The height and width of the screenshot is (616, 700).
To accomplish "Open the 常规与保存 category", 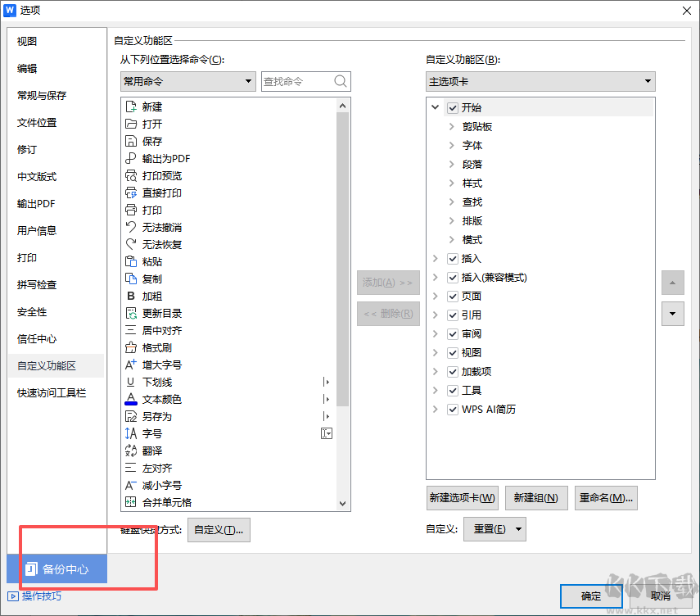I will pyautogui.click(x=42, y=95).
